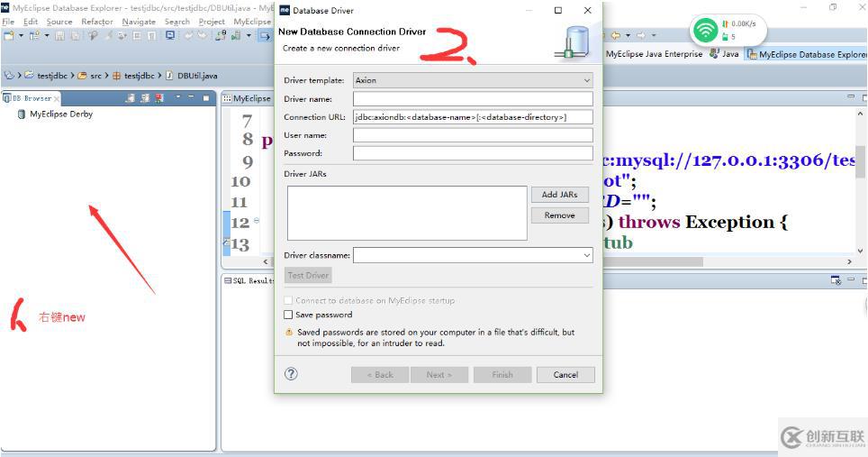This screenshot has height=457, width=868.
Task: Click the testjdbc package breadcrumb after src
Action: [x=133, y=76]
